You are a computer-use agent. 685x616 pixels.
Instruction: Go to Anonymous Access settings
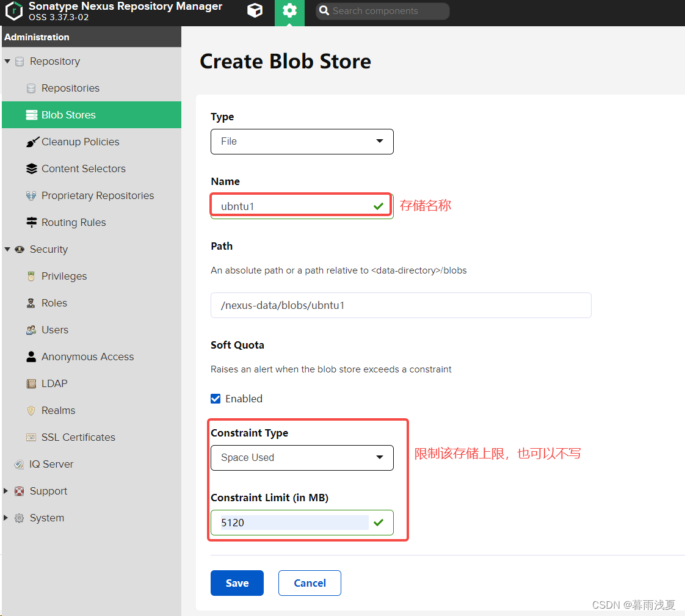click(87, 357)
